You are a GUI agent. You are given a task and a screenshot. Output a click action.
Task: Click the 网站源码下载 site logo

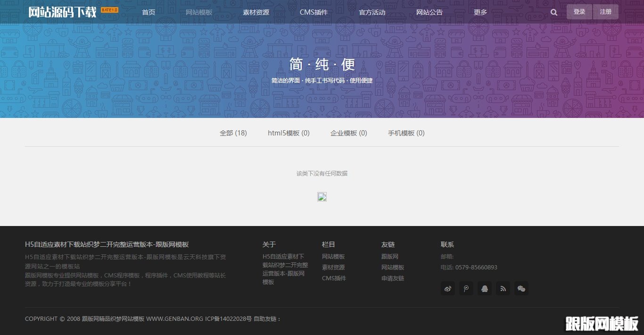[62, 12]
